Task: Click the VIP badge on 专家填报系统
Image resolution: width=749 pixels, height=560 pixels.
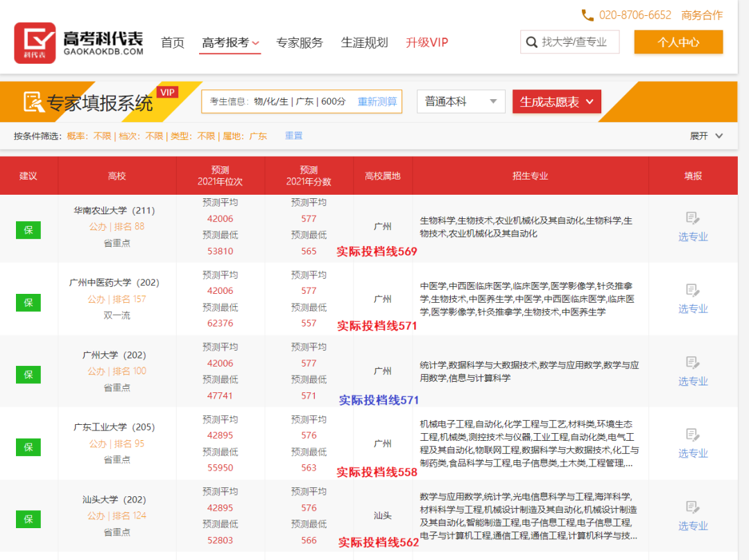Action: coord(167,92)
